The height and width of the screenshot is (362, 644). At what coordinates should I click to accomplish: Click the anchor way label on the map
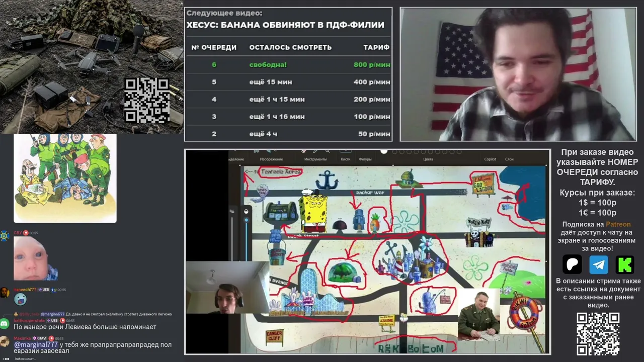pyautogui.click(x=370, y=192)
